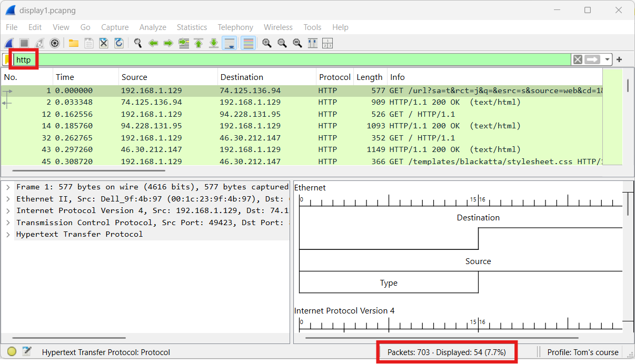635x364 pixels.
Task: Save this capture file
Action: coord(89,43)
